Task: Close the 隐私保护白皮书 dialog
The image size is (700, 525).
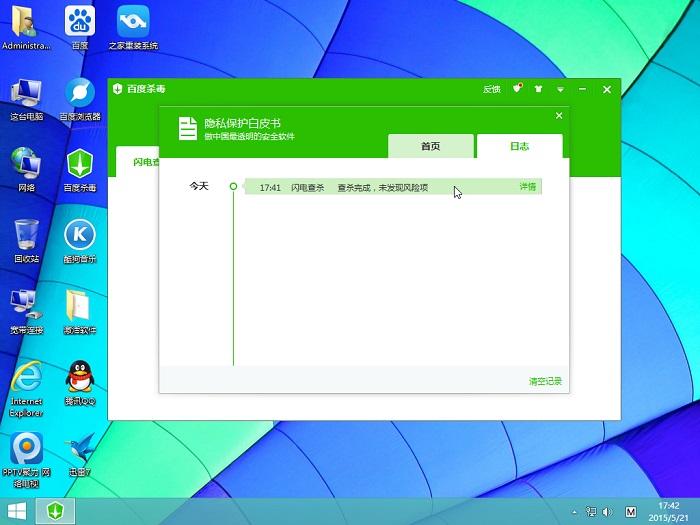Action: click(559, 116)
